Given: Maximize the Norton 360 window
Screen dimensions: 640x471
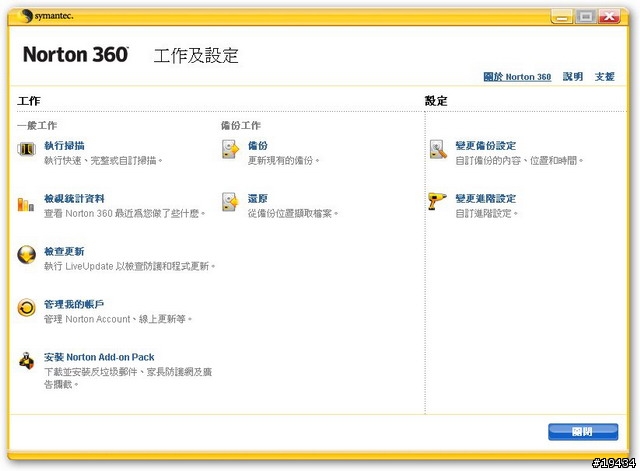Looking at the screenshot, I should pyautogui.click(x=586, y=17).
